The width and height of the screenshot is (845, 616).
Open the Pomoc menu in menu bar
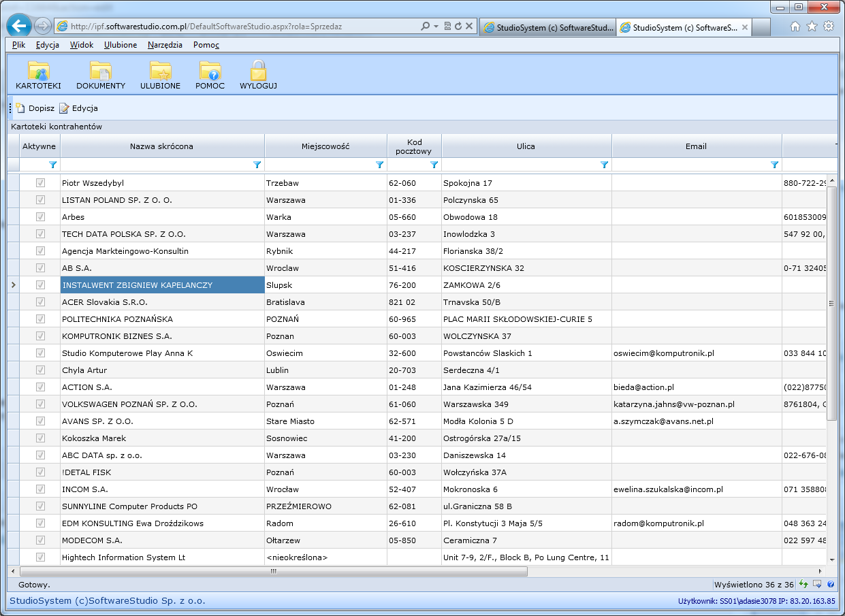pyautogui.click(x=206, y=45)
